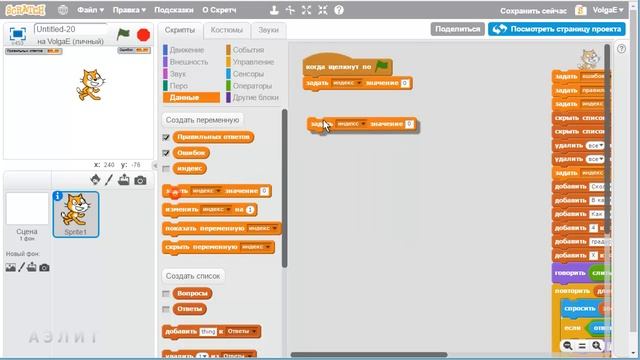Toggle Ошибок variable checkbox
The width and height of the screenshot is (640, 360).
click(x=166, y=153)
